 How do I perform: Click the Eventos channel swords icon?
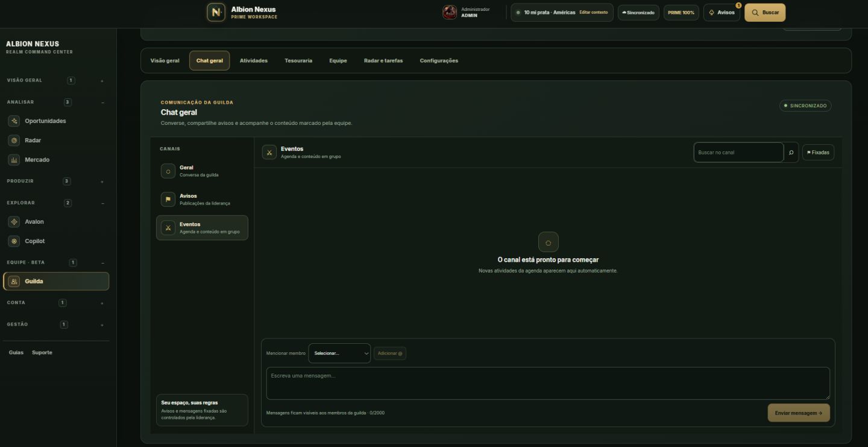(x=168, y=228)
